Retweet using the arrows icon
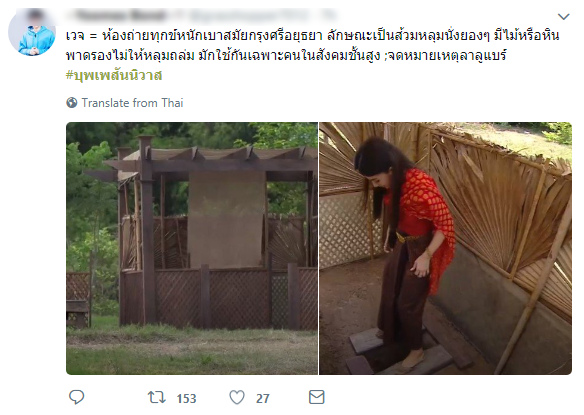This screenshot has width=584, height=415. click(x=157, y=397)
